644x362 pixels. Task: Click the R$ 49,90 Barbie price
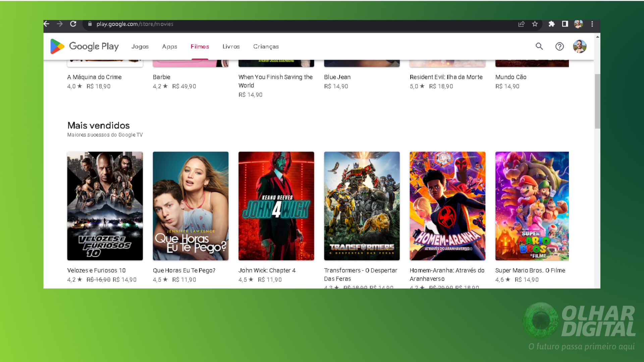pos(184,86)
